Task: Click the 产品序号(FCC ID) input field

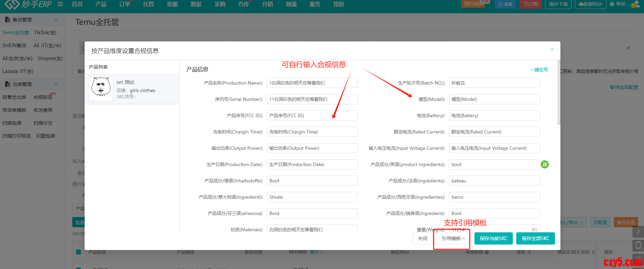Action: (x=312, y=115)
